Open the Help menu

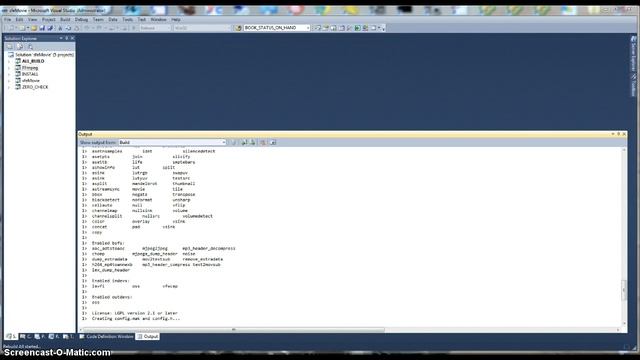tap(176, 19)
